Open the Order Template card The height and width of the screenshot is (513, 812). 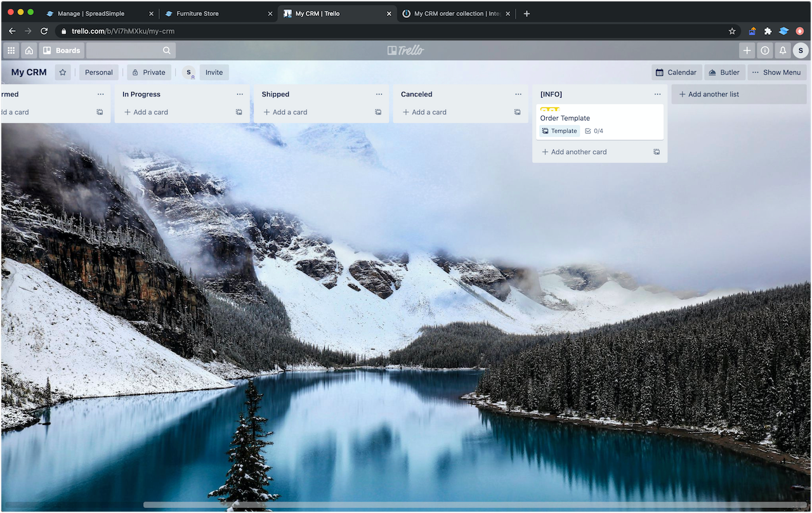tap(565, 118)
